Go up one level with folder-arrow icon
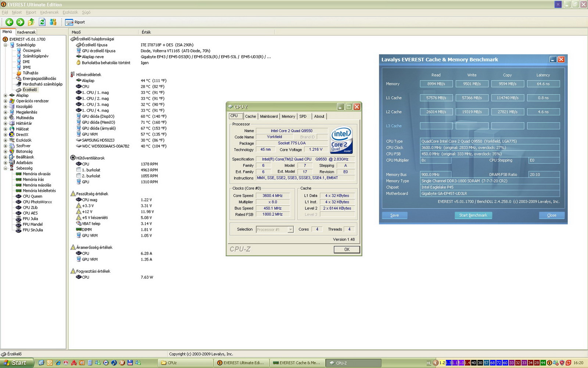The width and height of the screenshot is (588, 368). pyautogui.click(x=31, y=22)
